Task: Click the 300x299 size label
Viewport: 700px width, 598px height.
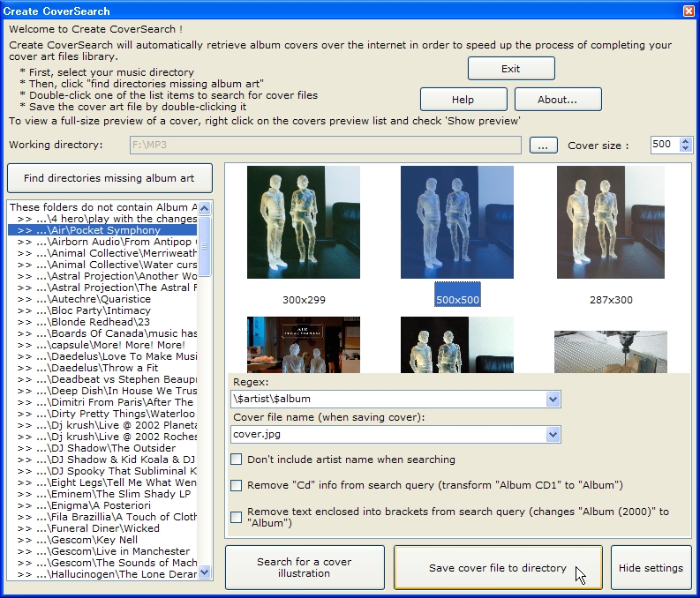Action: pos(304,300)
